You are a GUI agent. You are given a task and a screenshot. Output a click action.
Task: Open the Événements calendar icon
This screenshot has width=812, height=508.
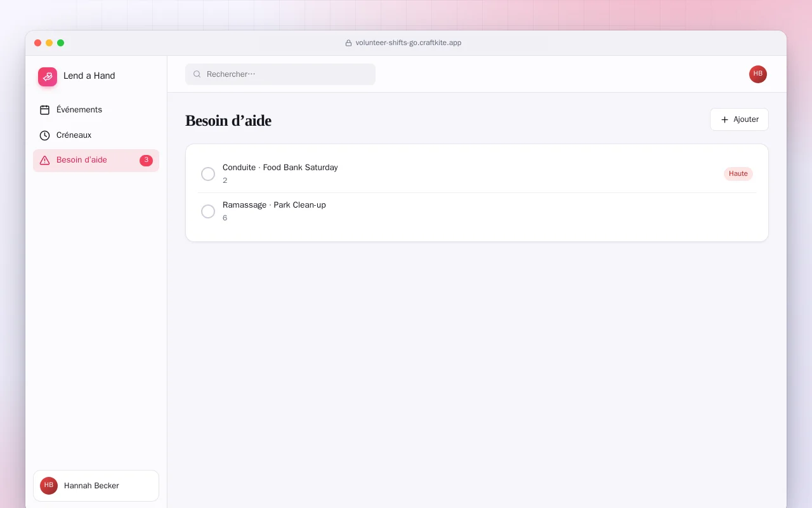pyautogui.click(x=44, y=110)
